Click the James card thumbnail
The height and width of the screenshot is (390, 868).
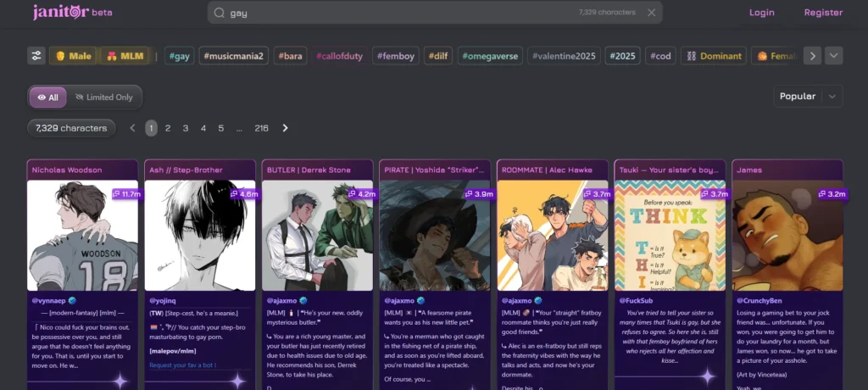787,236
